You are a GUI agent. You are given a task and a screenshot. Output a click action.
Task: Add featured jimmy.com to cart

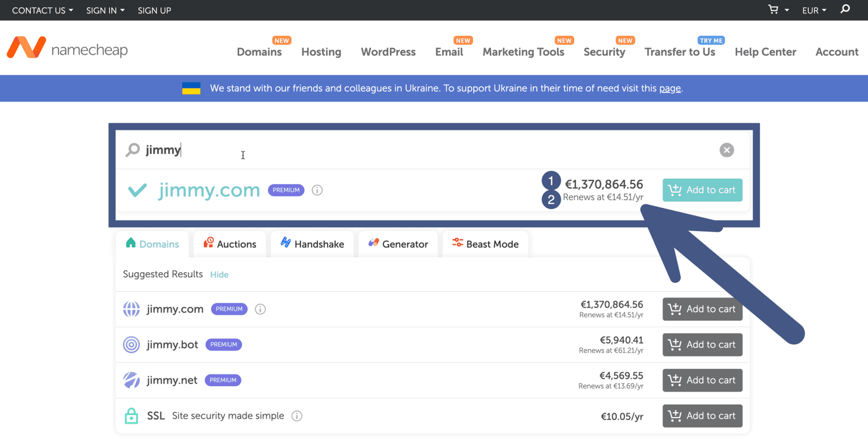point(703,190)
